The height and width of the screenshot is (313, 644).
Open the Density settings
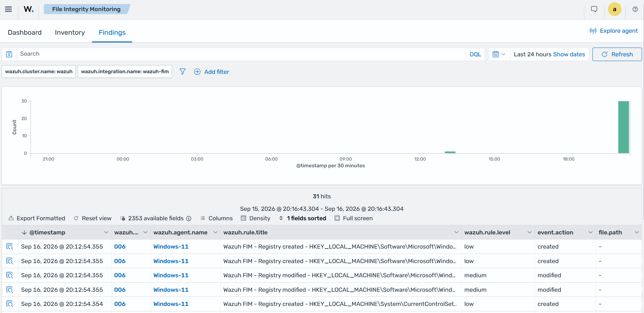coord(256,218)
